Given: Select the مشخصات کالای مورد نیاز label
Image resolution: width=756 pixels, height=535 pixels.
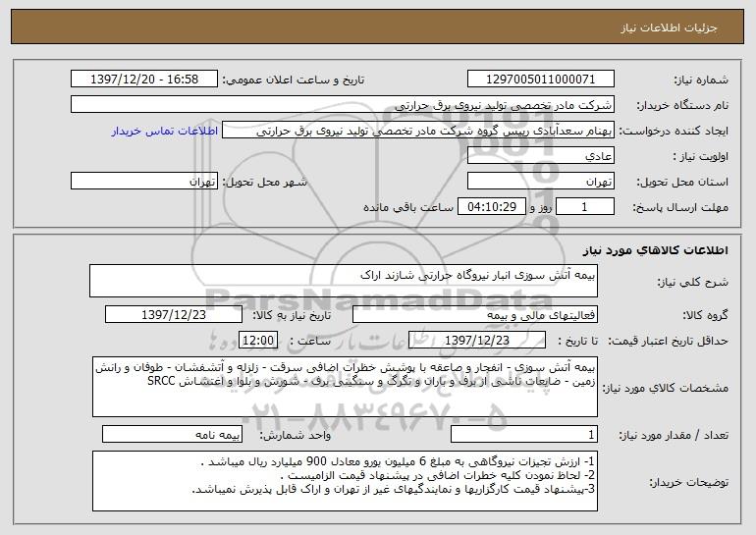Looking at the screenshot, I should pos(666,388).
